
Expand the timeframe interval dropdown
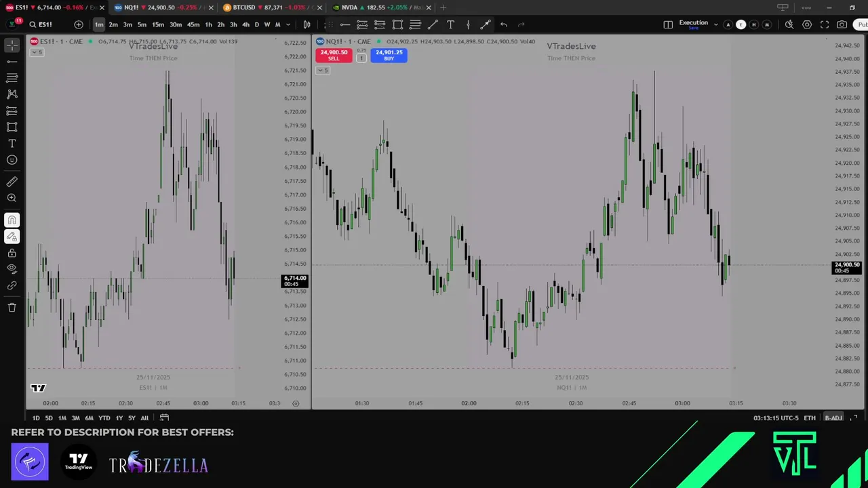point(288,24)
